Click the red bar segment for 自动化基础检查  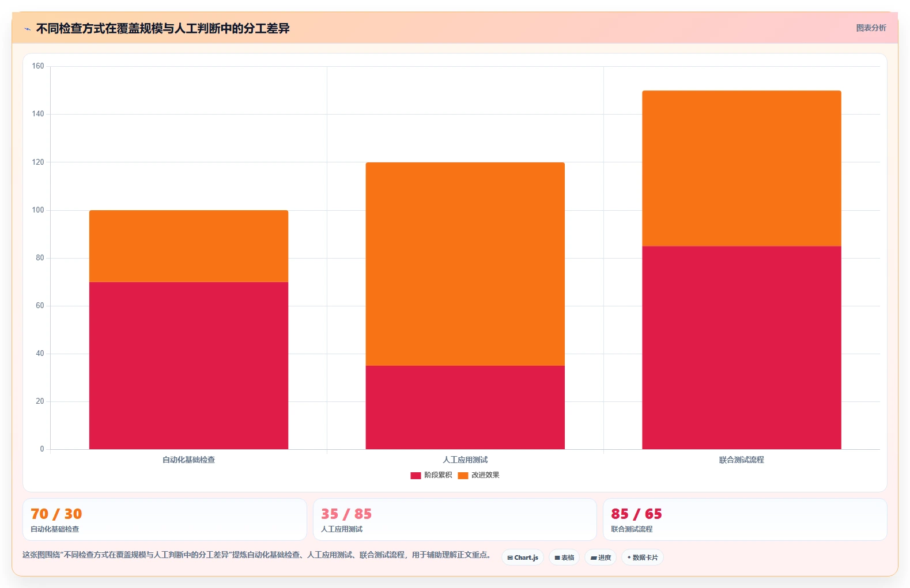[188, 366]
